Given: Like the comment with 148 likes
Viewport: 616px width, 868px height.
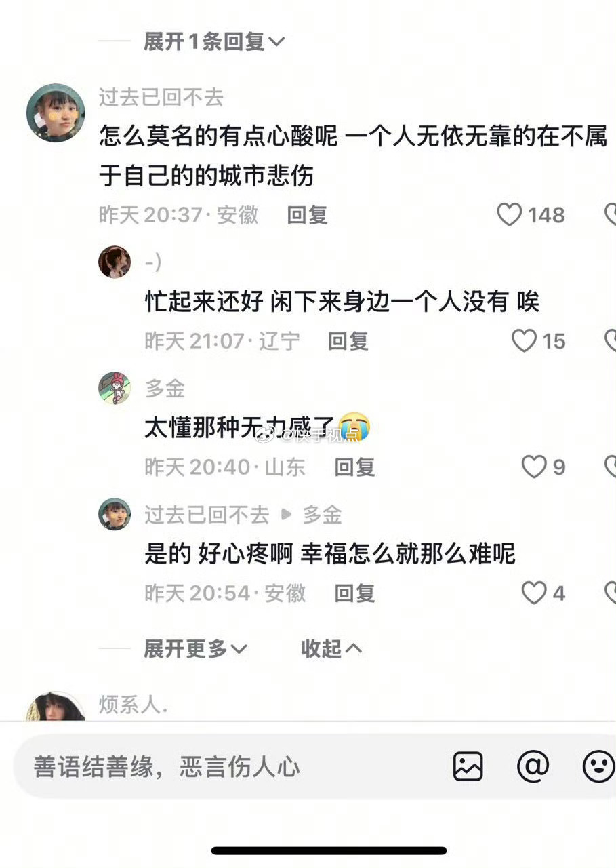Looking at the screenshot, I should click(x=509, y=215).
